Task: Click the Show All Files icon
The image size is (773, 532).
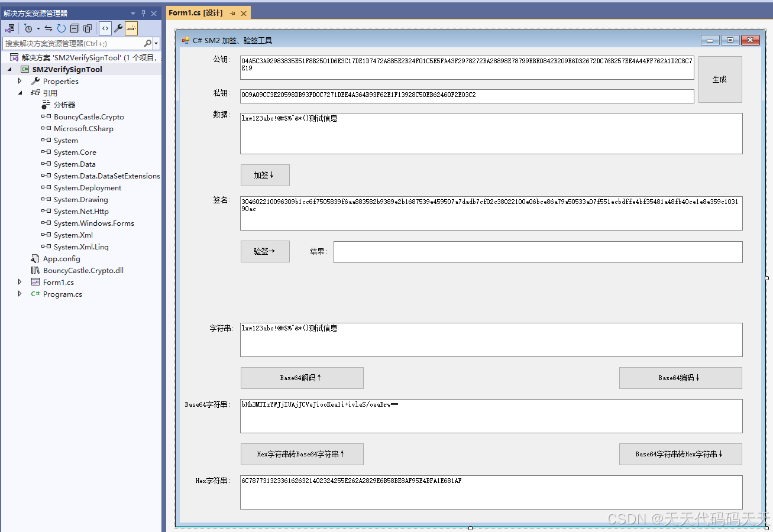Action: pyautogui.click(x=88, y=28)
